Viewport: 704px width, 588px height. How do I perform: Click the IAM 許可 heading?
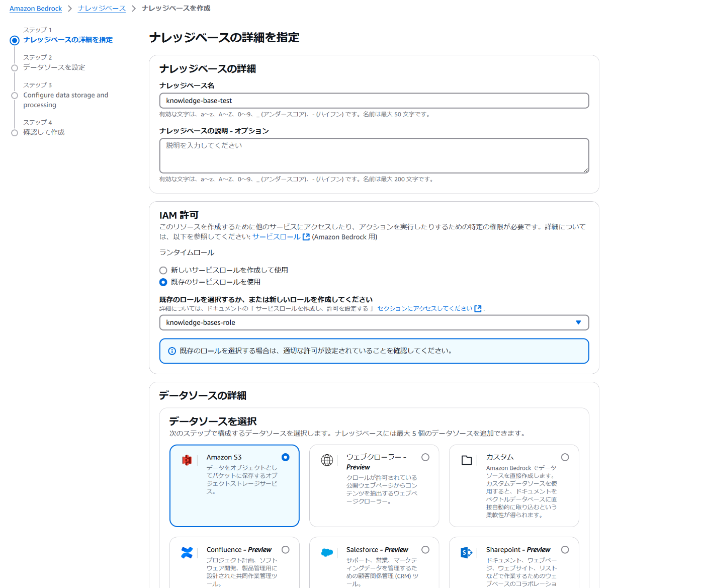coord(179,215)
